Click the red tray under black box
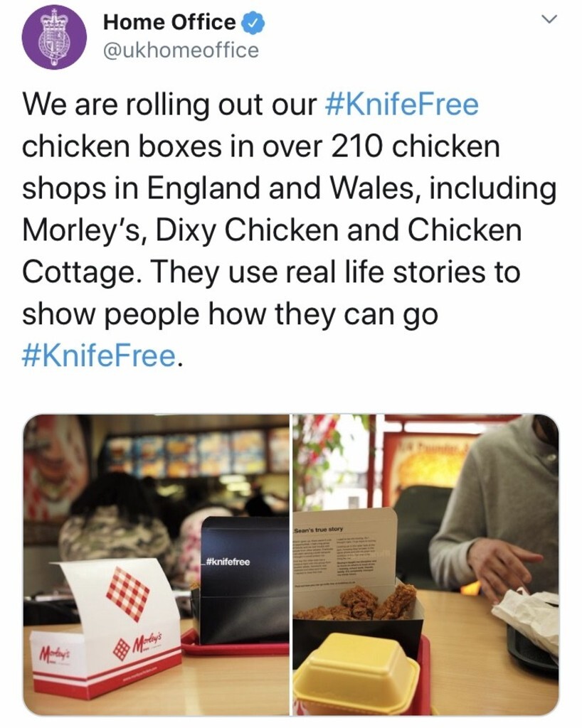 coord(235,643)
